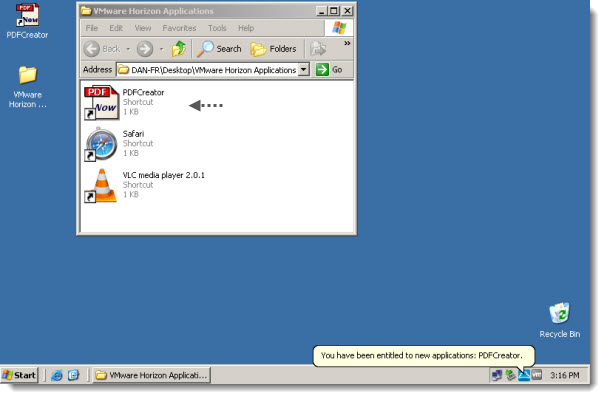Open the Back history dropdown arrow
The image size is (605, 399).
click(x=128, y=49)
